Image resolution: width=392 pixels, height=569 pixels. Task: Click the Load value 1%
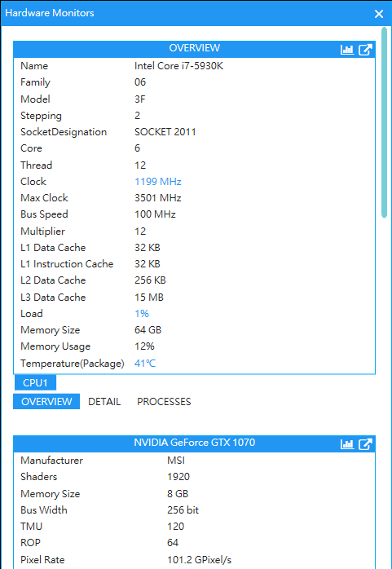coord(142,314)
